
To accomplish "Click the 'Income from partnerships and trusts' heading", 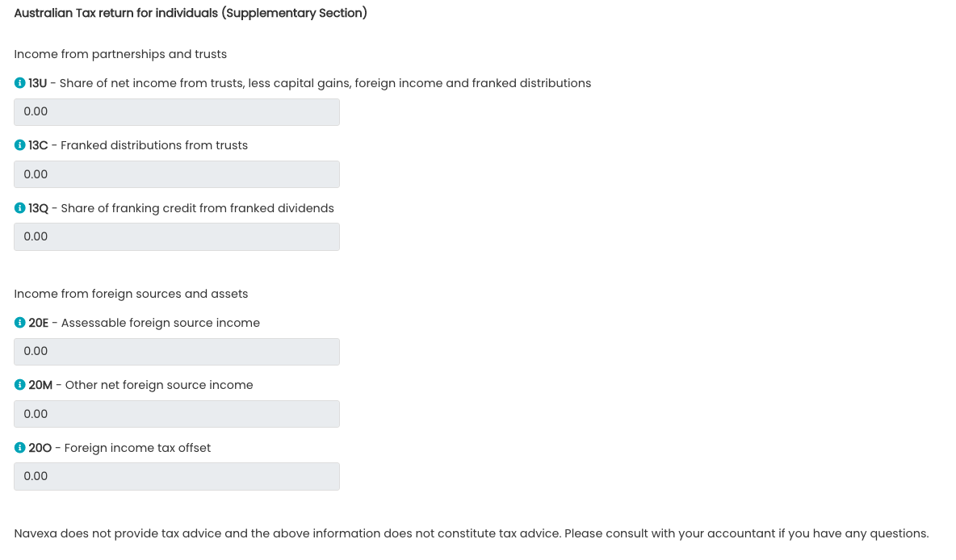I will pos(120,54).
